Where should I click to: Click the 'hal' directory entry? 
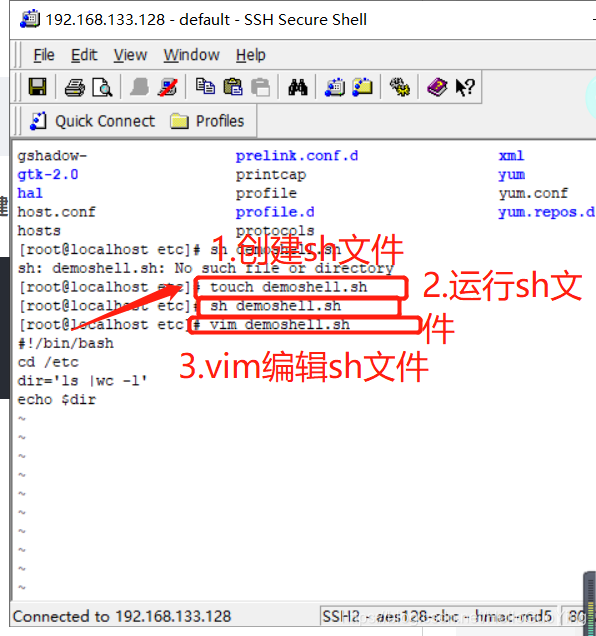pyautogui.click(x=30, y=193)
